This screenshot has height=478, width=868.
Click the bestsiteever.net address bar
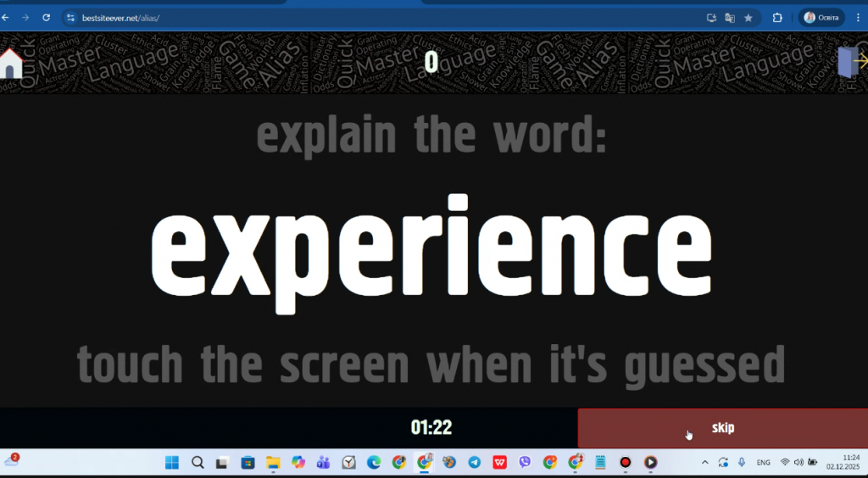point(339,18)
